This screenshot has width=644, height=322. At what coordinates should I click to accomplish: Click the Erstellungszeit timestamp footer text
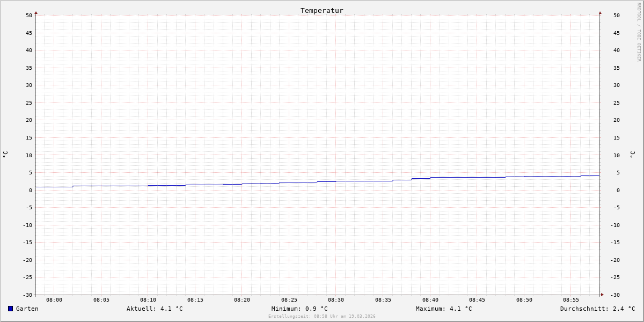(x=322, y=316)
